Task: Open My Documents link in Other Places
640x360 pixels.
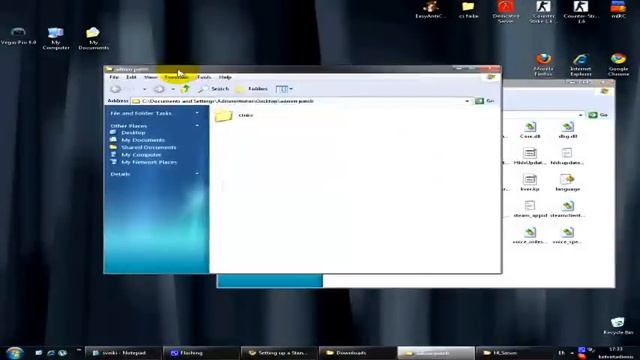Action: [143, 140]
